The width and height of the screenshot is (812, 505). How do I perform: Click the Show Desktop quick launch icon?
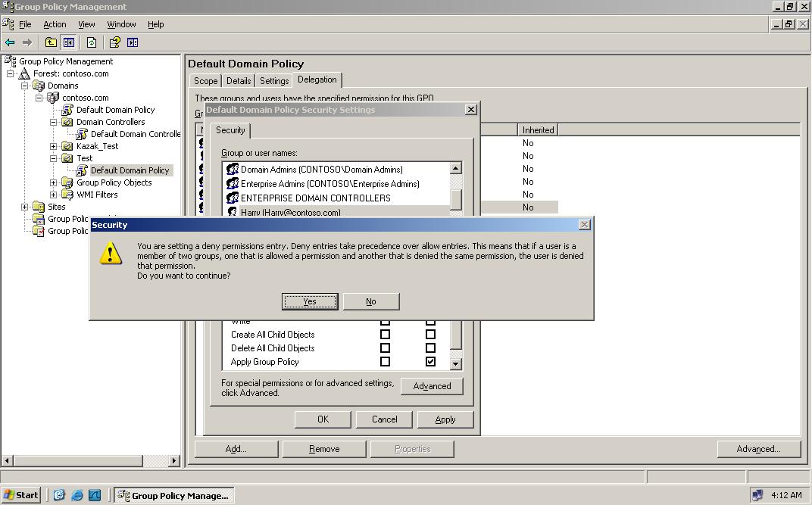tap(59, 495)
